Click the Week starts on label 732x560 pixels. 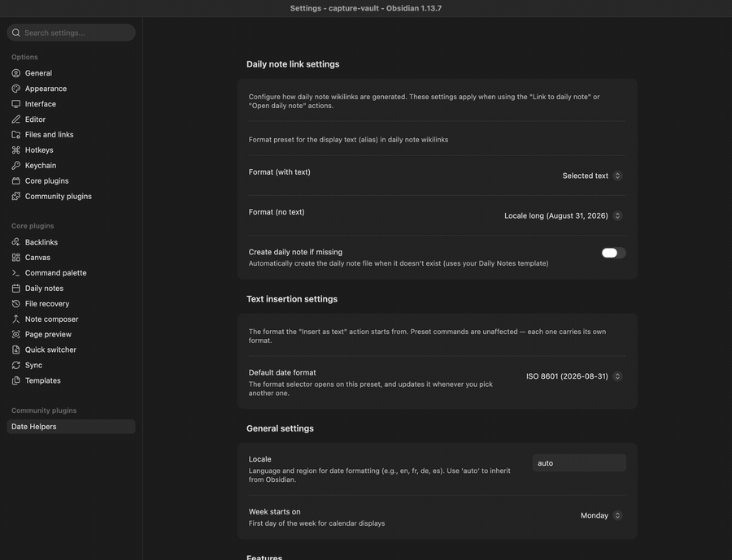pos(275,512)
